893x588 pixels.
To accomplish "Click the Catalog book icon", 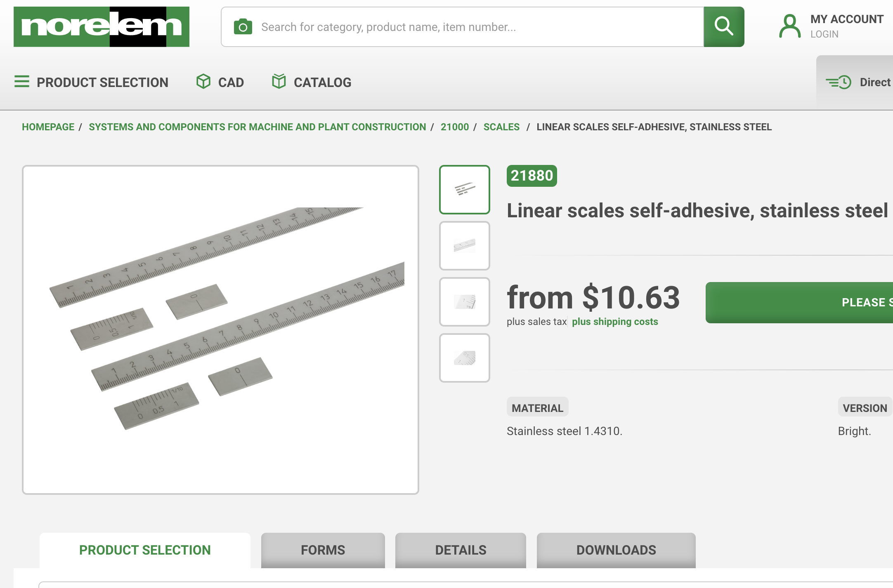I will (279, 82).
